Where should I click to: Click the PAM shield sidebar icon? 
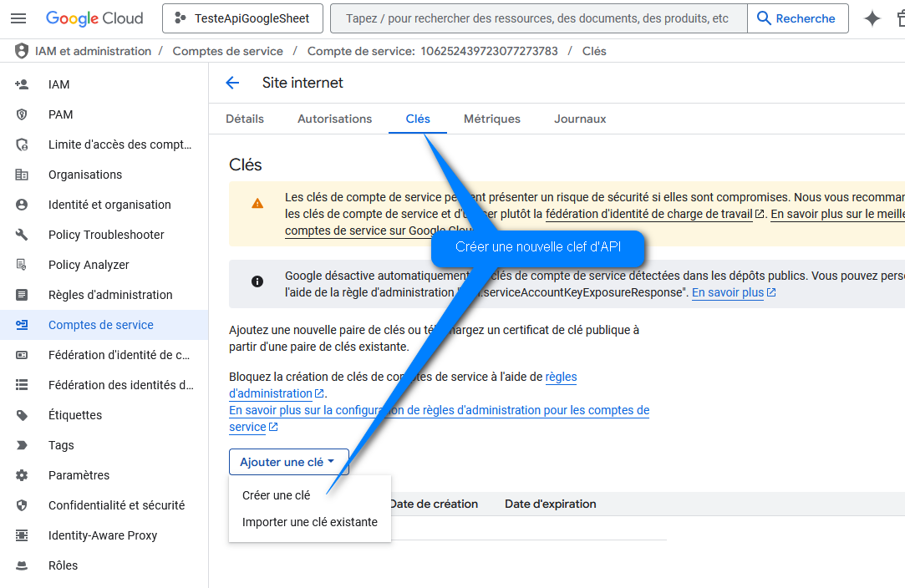point(22,114)
